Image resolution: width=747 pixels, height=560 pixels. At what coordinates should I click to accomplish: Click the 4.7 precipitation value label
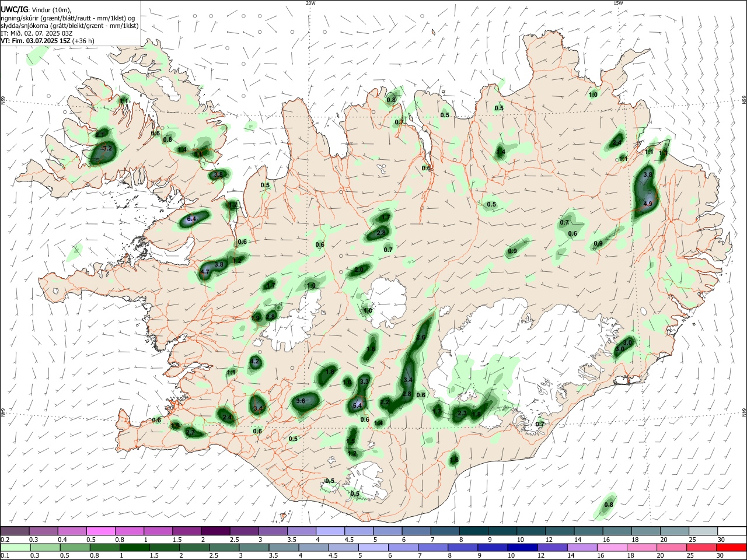pyautogui.click(x=205, y=272)
